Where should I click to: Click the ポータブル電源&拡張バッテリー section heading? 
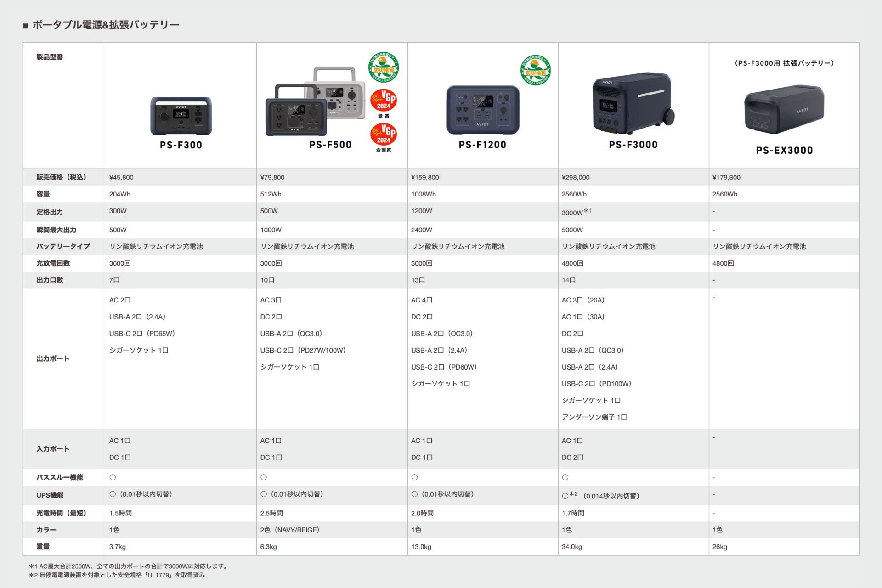[x=105, y=25]
